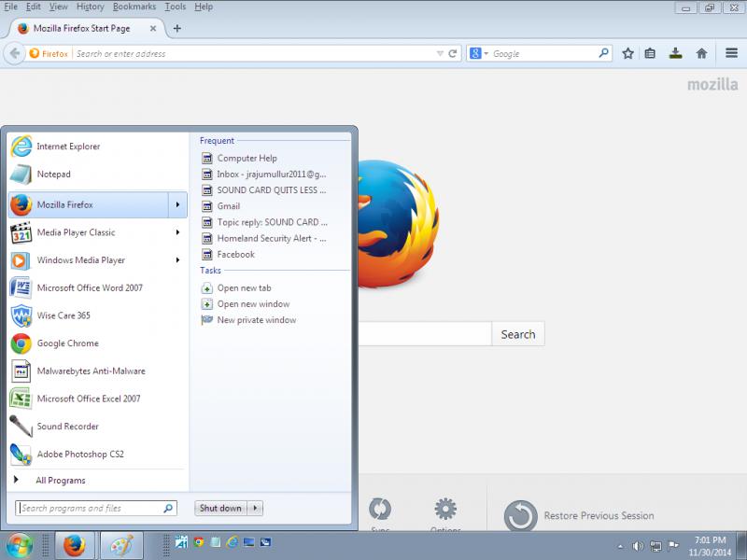Expand the Media Player Classic submenu arrow
The height and width of the screenshot is (560, 747).
click(x=177, y=232)
